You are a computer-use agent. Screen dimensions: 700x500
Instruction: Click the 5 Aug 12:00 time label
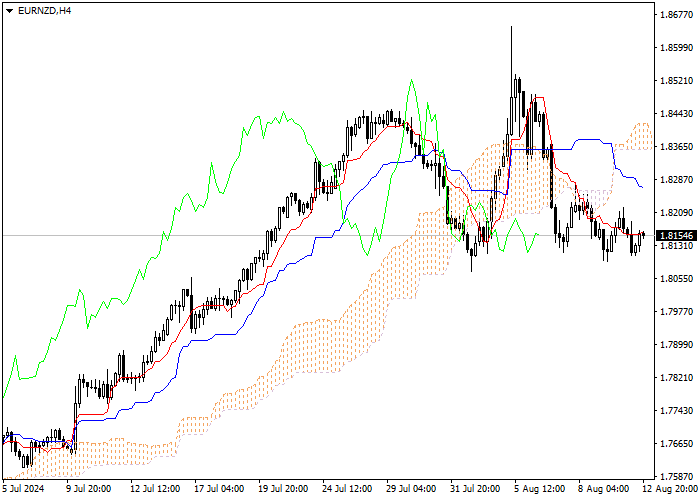pos(540,489)
